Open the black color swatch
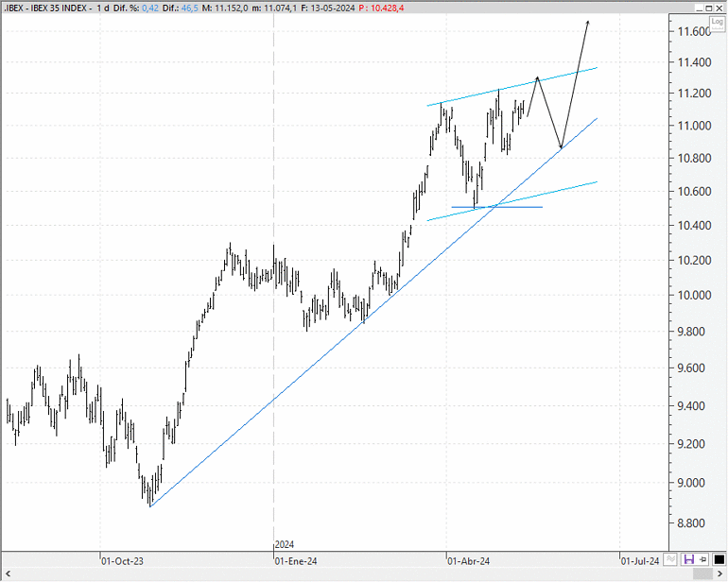The height and width of the screenshot is (582, 728). [x=719, y=559]
